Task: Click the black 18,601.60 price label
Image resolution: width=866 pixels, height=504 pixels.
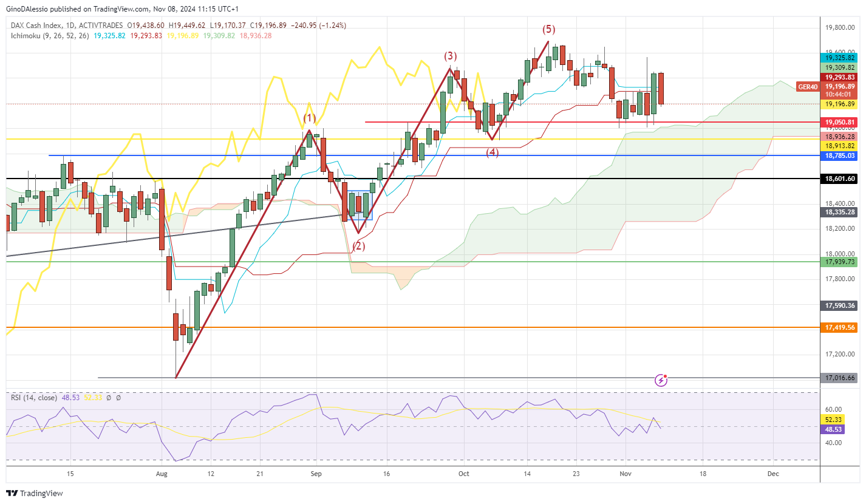Action: [x=840, y=179]
